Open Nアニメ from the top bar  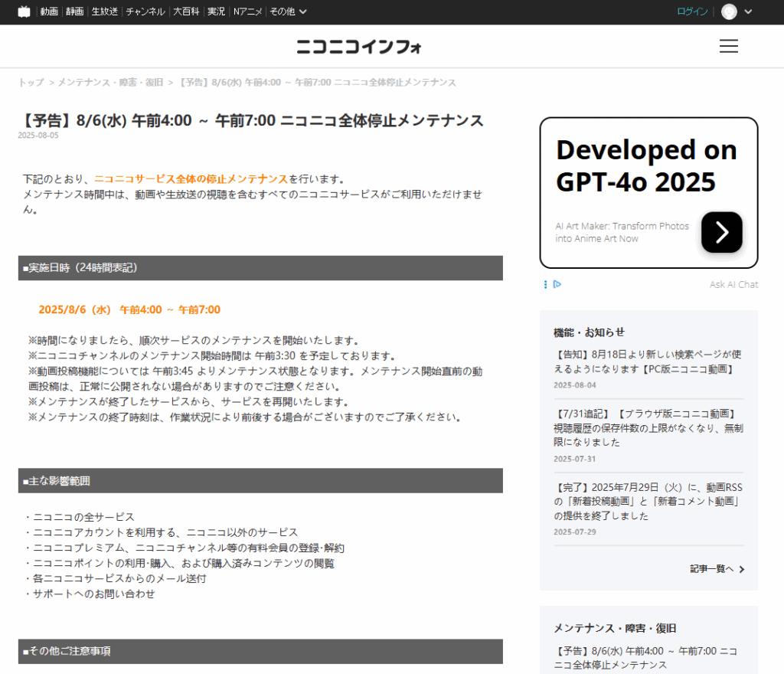click(x=247, y=11)
